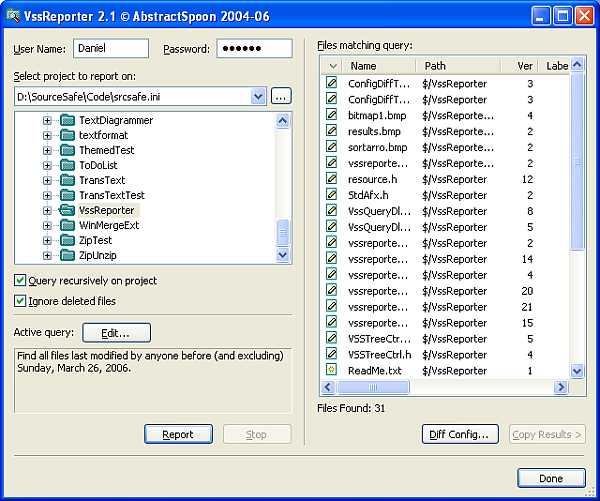Image resolution: width=600 pixels, height=501 pixels.
Task: Toggle Query recursively on project checkbox
Action: tap(20, 280)
